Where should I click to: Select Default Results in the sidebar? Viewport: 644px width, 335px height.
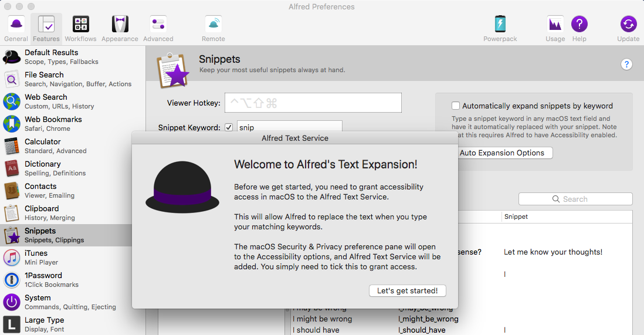(73, 57)
